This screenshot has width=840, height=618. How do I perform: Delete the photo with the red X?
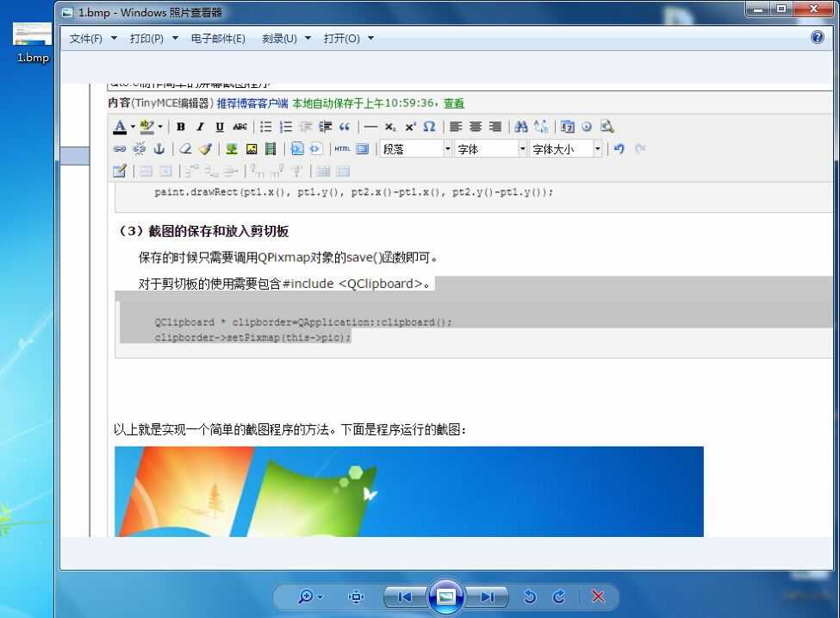tap(598, 596)
